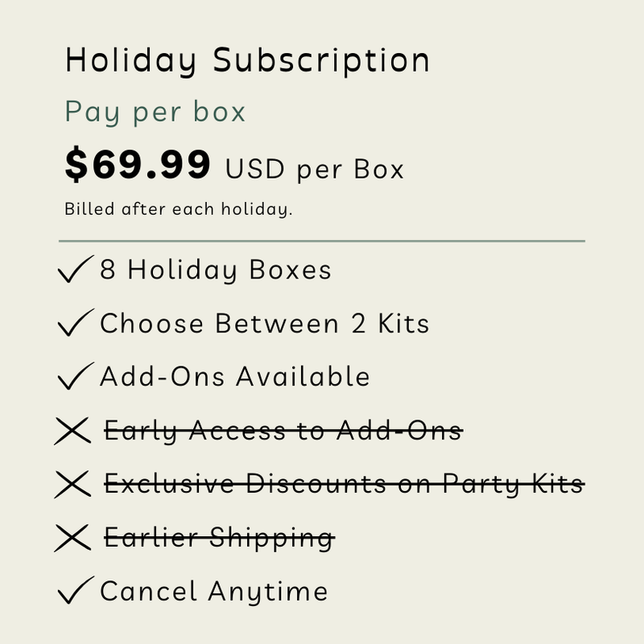Screen dimensions: 644x644
Task: Select the Pay per box subtitle
Action: [x=155, y=112]
